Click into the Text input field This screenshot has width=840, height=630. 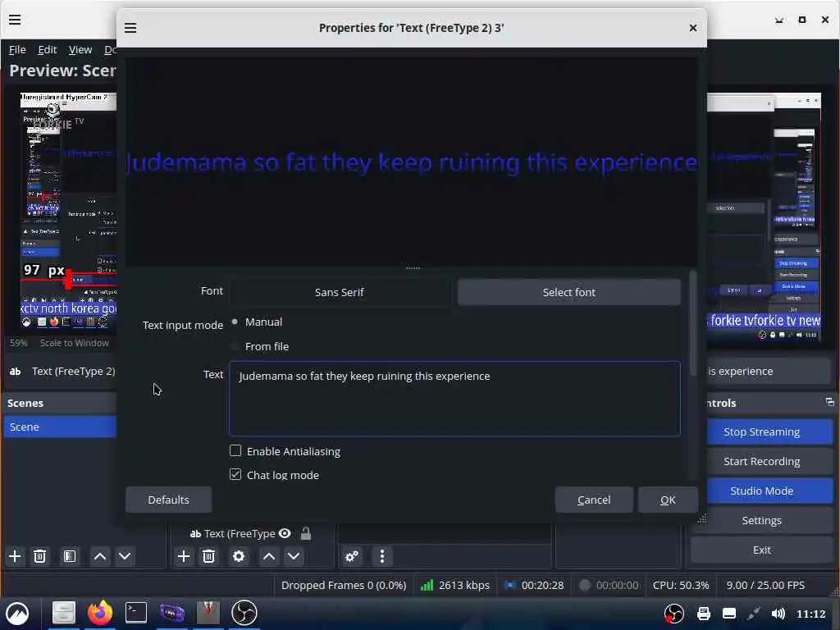(454, 399)
